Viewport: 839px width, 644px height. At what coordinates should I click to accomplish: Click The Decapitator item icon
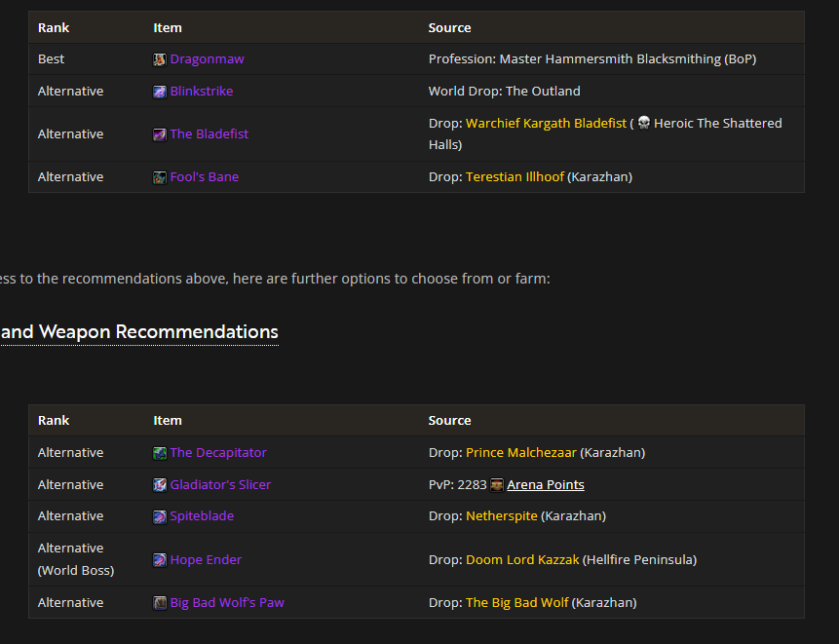pyautogui.click(x=160, y=453)
